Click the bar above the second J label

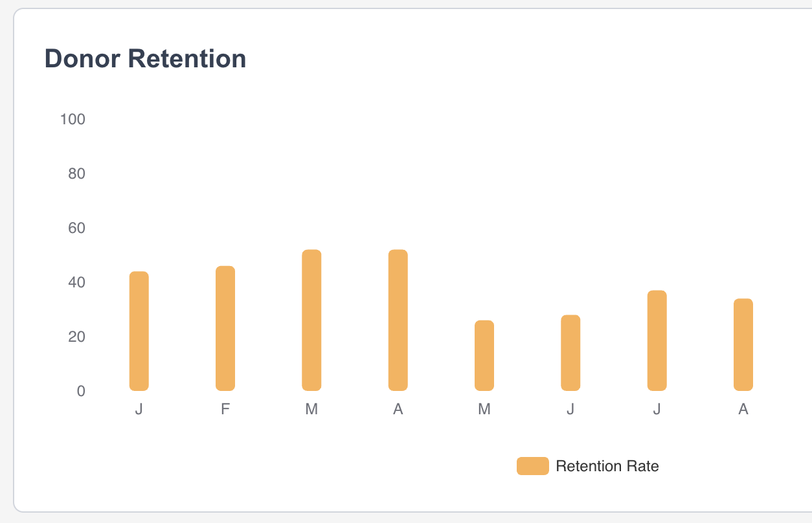pyautogui.click(x=570, y=353)
